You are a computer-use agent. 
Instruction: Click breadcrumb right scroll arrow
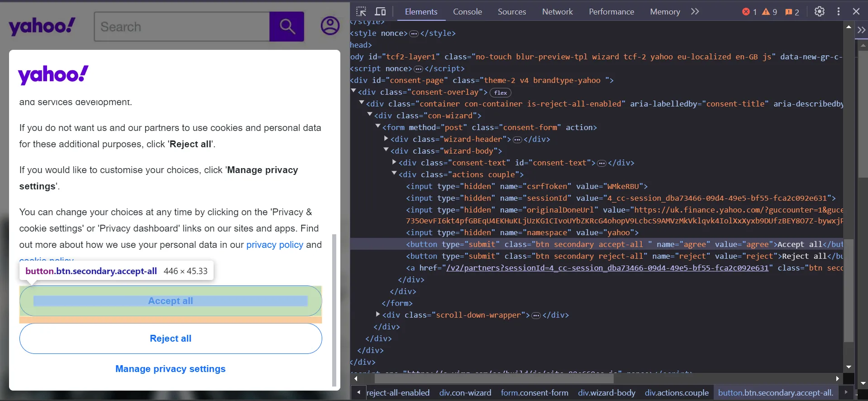coord(845,392)
